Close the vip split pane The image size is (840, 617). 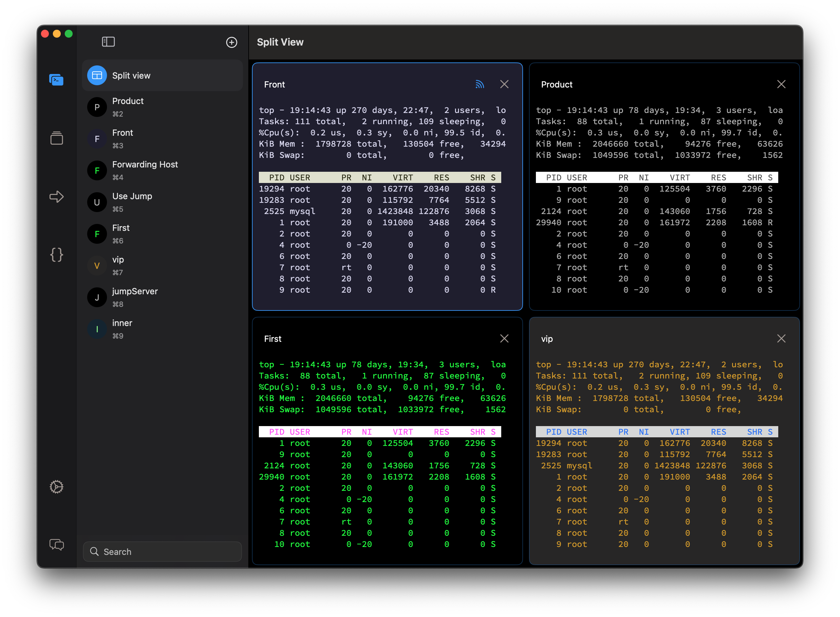781,339
